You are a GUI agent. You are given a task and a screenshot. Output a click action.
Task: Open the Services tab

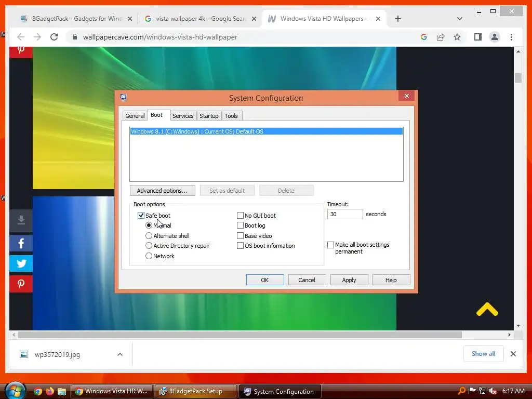[x=183, y=116]
